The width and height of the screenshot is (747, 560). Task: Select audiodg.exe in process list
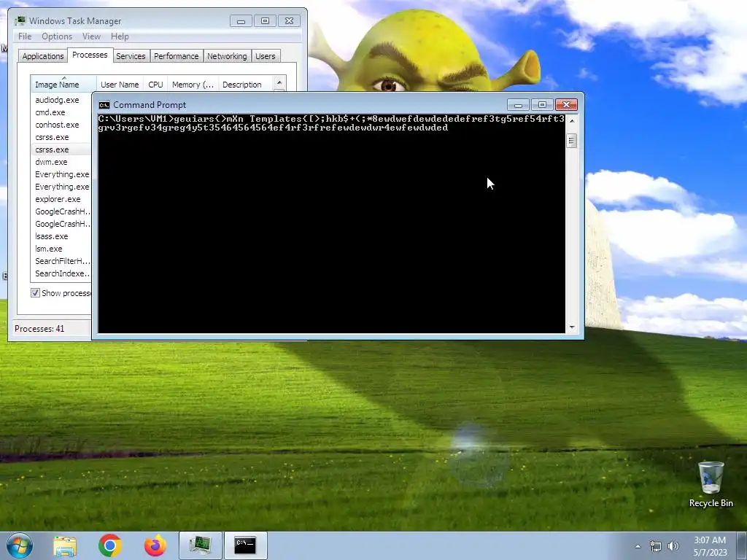pyautogui.click(x=57, y=100)
